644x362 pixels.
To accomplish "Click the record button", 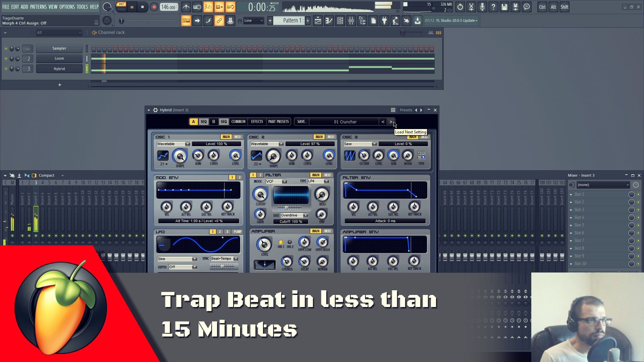I will (154, 7).
